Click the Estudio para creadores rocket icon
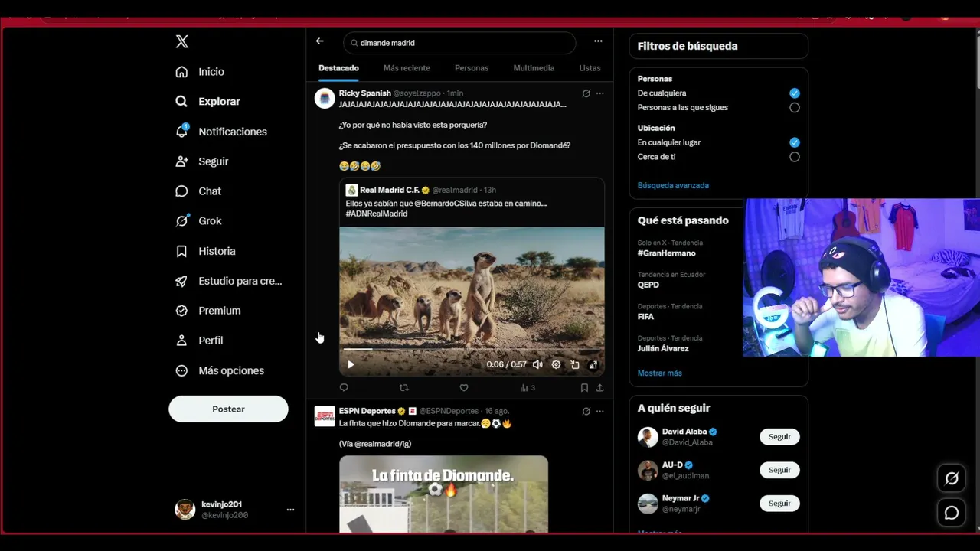 181,281
